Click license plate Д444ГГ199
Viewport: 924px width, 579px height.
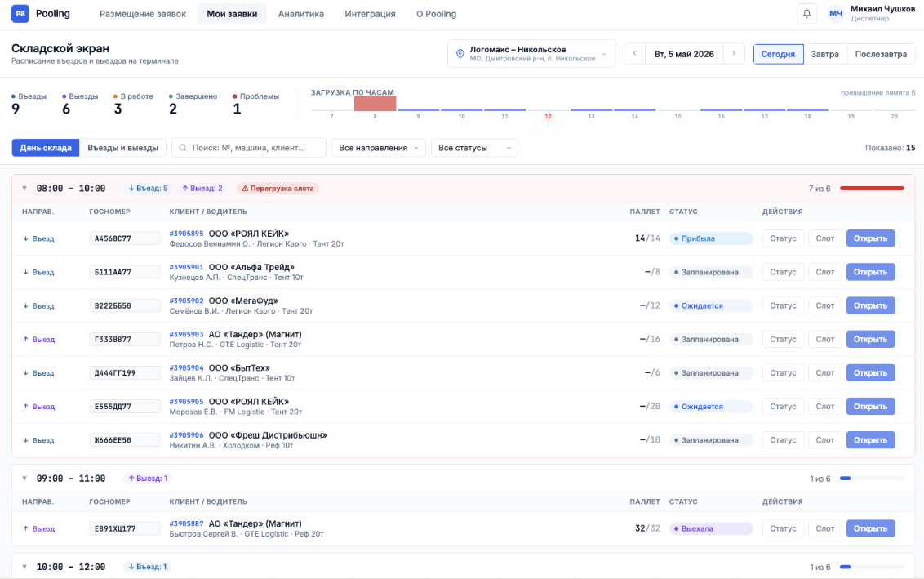125,373
